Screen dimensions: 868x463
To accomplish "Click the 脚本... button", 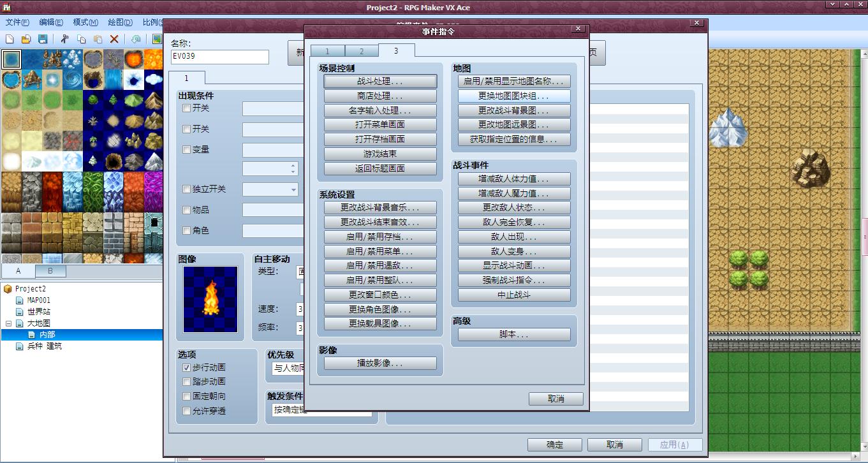I will coord(514,334).
